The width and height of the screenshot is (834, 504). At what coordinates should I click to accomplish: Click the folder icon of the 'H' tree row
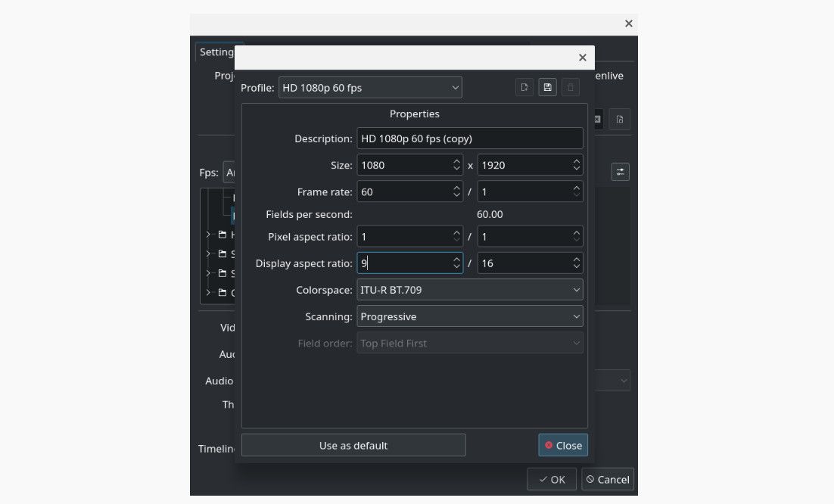click(x=223, y=235)
